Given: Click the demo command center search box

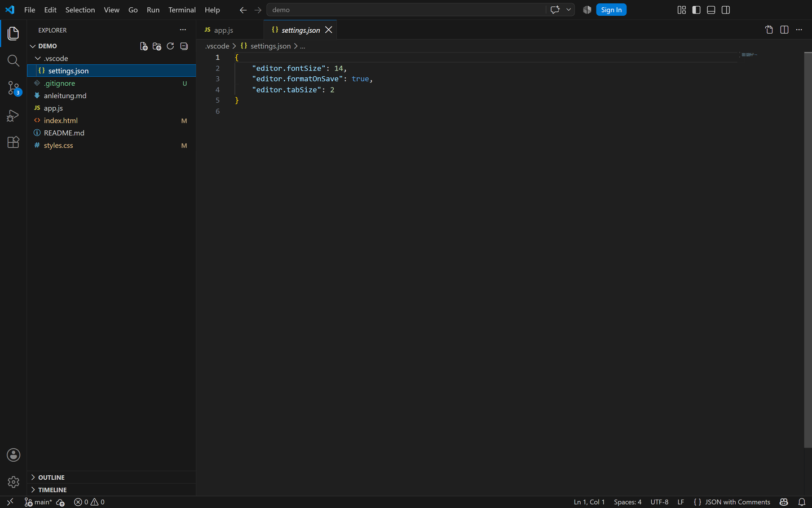Looking at the screenshot, I should (x=406, y=10).
